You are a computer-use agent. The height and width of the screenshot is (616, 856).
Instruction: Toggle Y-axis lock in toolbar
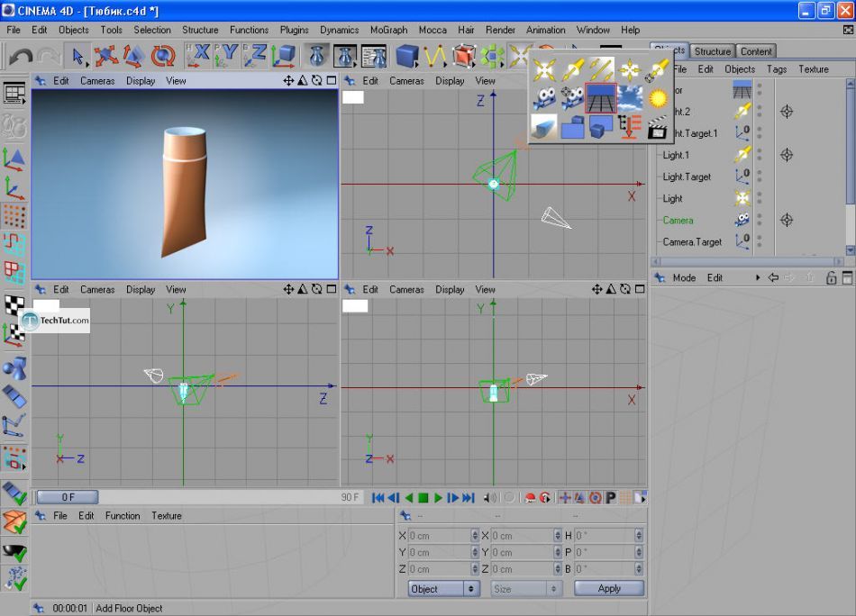(x=227, y=56)
